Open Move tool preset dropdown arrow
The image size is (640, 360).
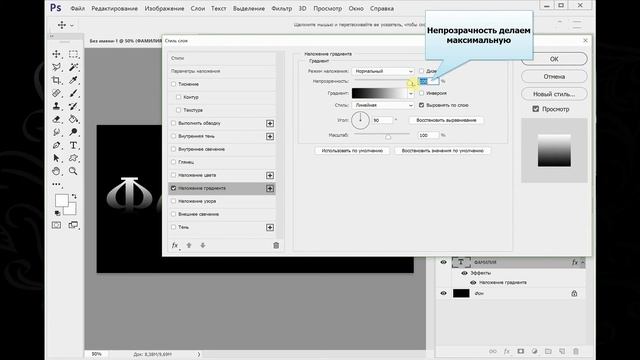[x=72, y=25]
